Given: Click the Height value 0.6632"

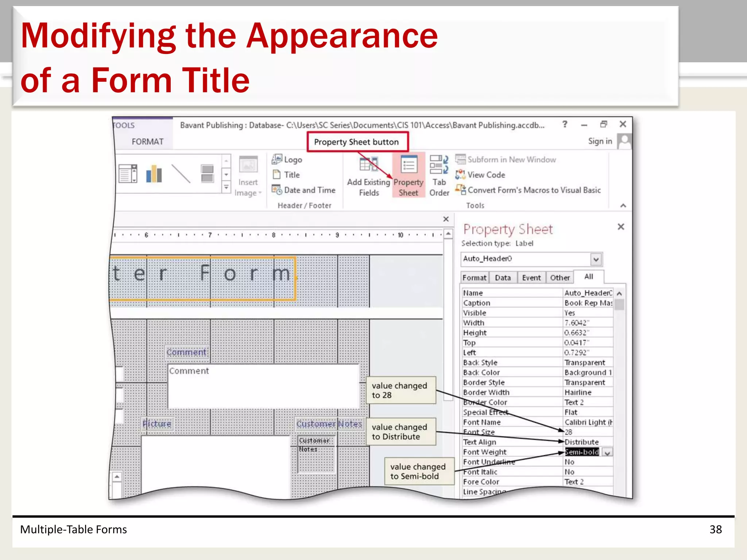Looking at the screenshot, I should tap(588, 332).
